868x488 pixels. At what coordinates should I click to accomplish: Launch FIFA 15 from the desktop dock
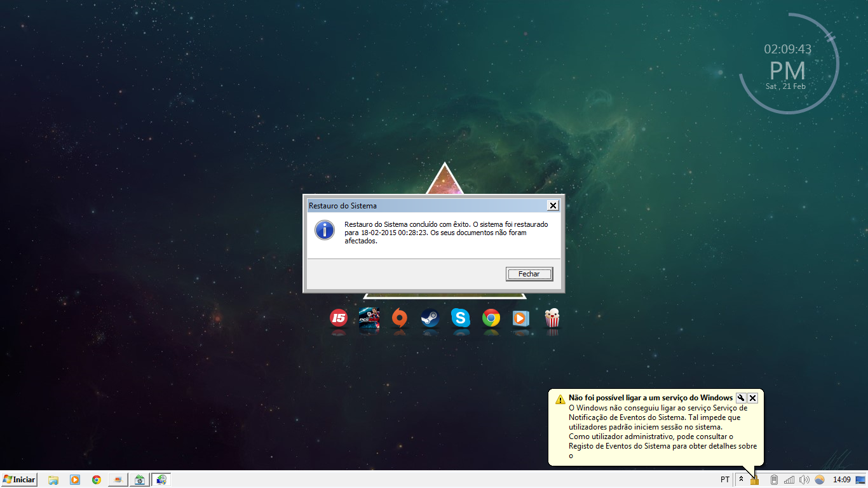[x=339, y=318]
